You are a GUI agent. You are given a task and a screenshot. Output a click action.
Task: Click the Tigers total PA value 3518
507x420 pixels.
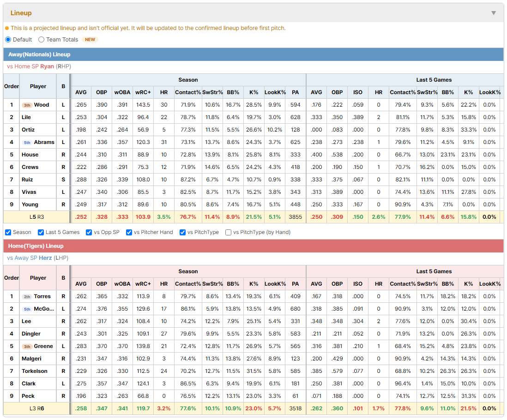pyautogui.click(x=295, y=409)
